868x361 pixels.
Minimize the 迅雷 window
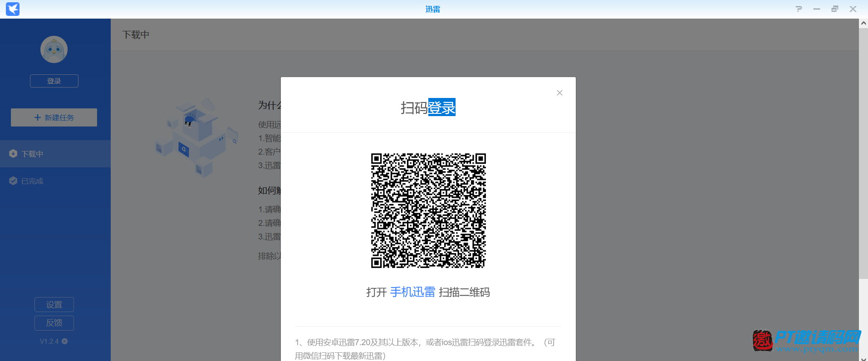coord(817,9)
